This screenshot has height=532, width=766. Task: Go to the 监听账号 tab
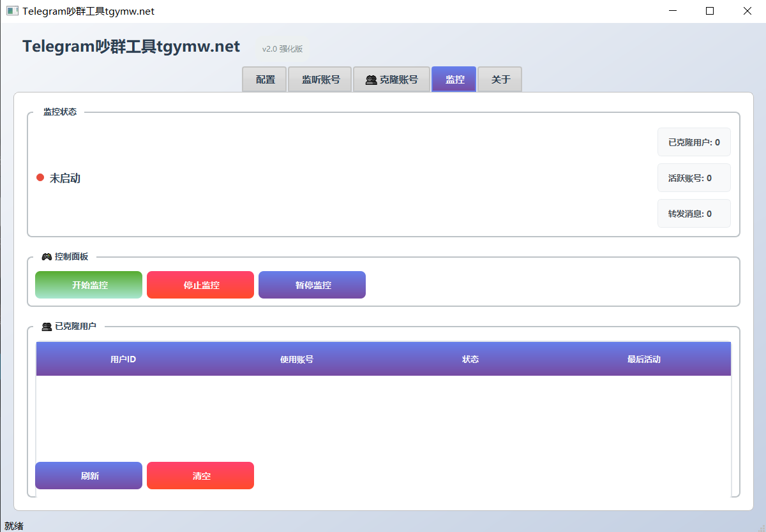(320, 80)
